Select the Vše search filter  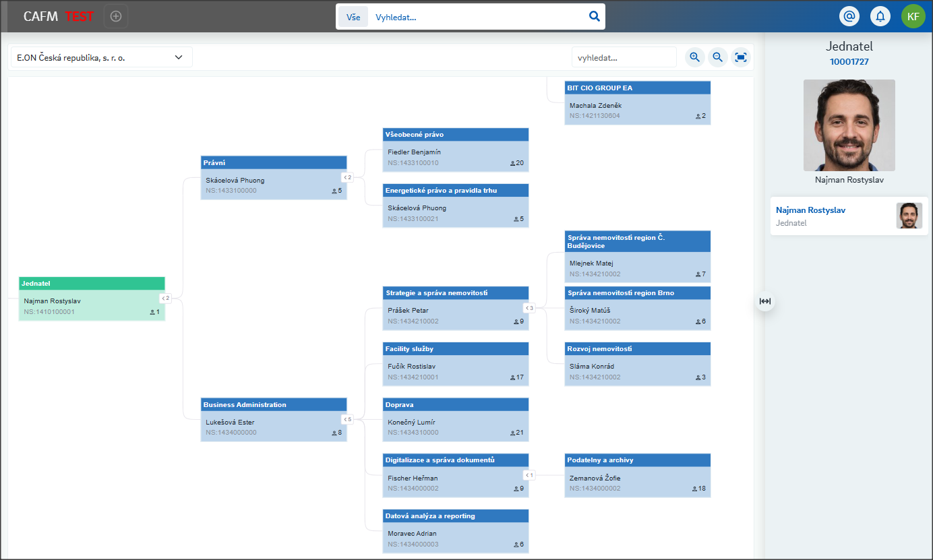[x=353, y=17]
